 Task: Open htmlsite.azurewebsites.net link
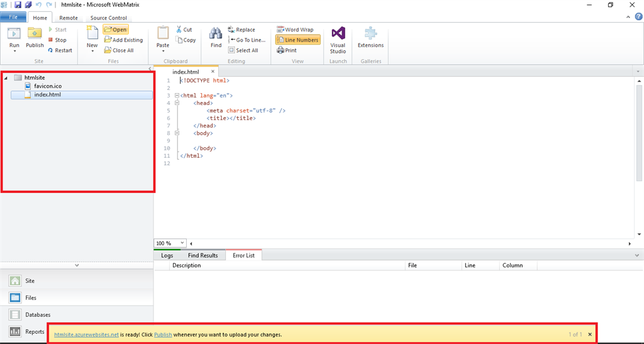[86, 334]
